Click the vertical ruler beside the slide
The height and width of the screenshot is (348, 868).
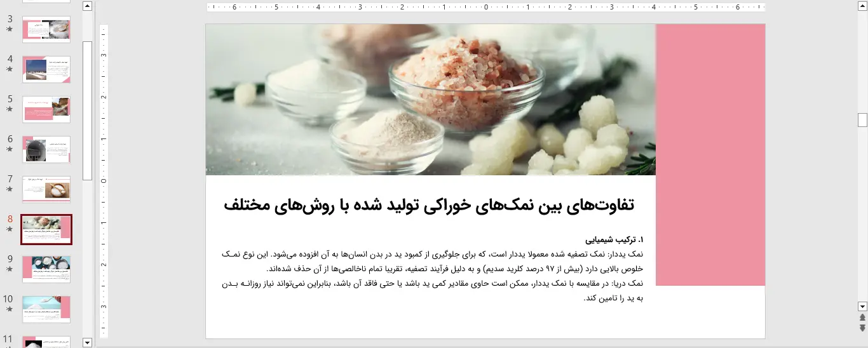pyautogui.click(x=104, y=181)
